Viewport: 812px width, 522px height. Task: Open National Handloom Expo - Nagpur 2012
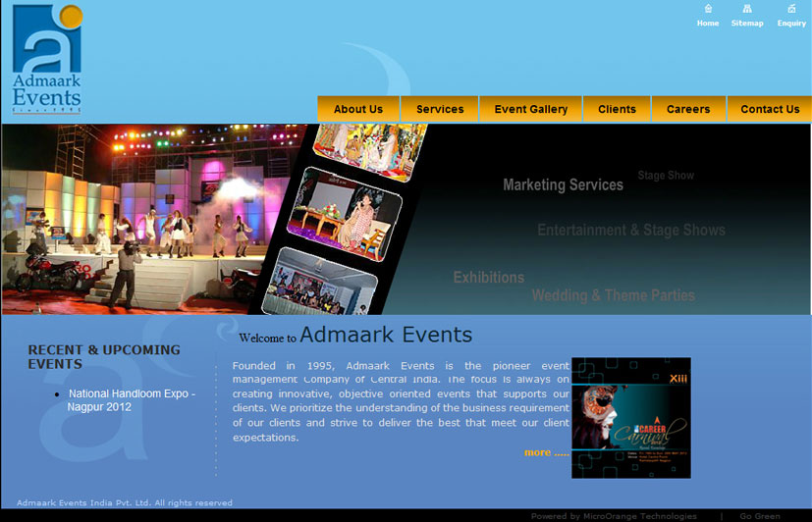132,400
